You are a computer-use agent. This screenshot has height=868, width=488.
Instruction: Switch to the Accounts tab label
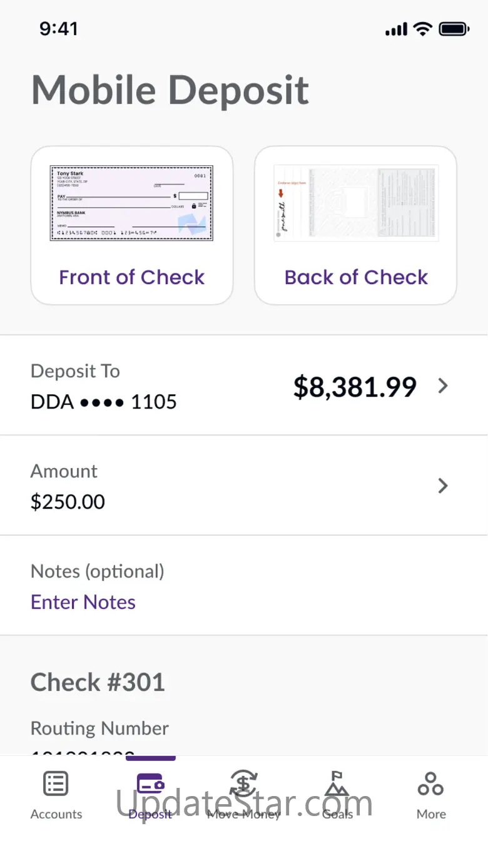[56, 814]
